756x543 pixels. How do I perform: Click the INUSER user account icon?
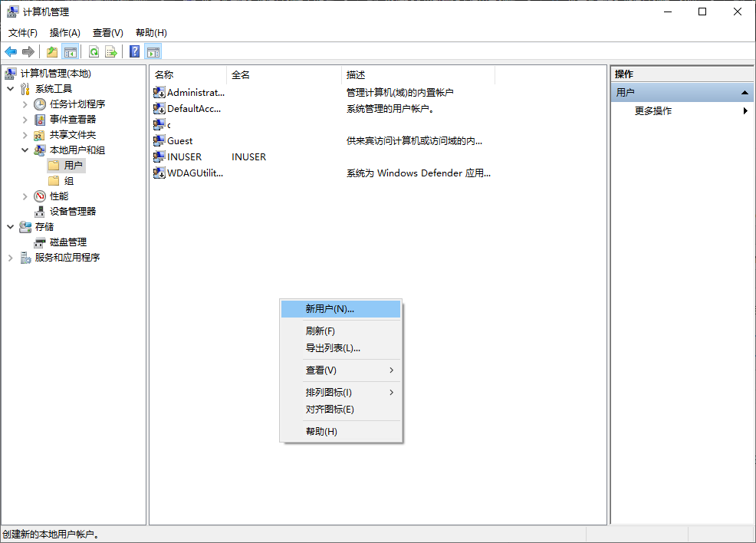(x=159, y=156)
